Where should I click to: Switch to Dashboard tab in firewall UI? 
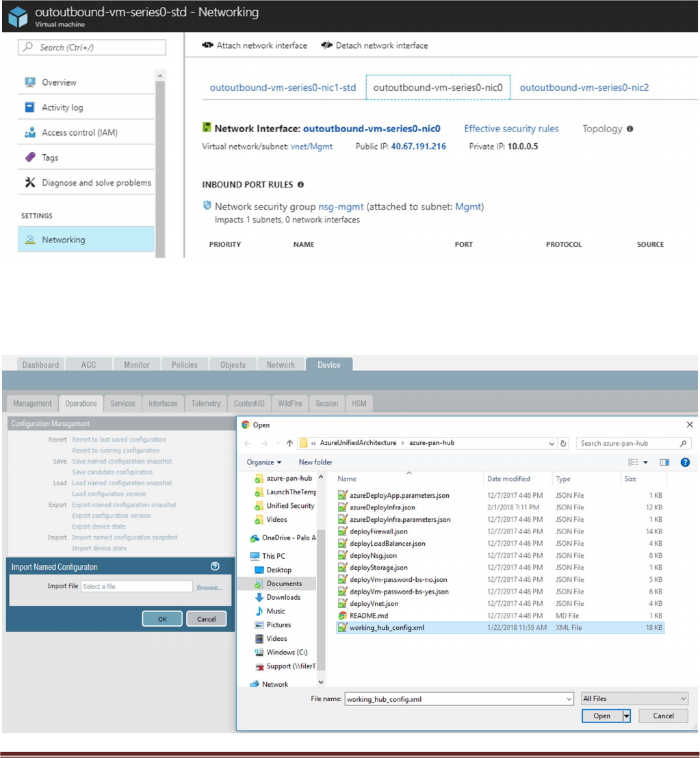point(40,364)
